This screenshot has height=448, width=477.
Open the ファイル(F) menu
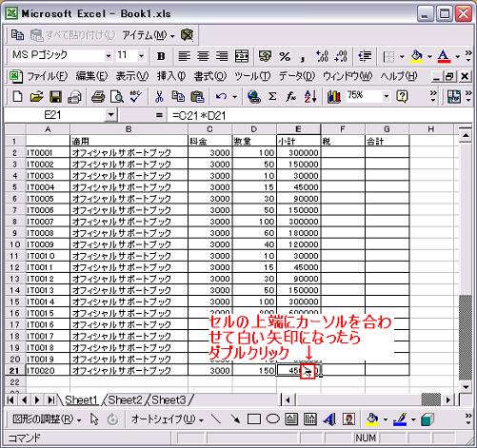[47, 76]
